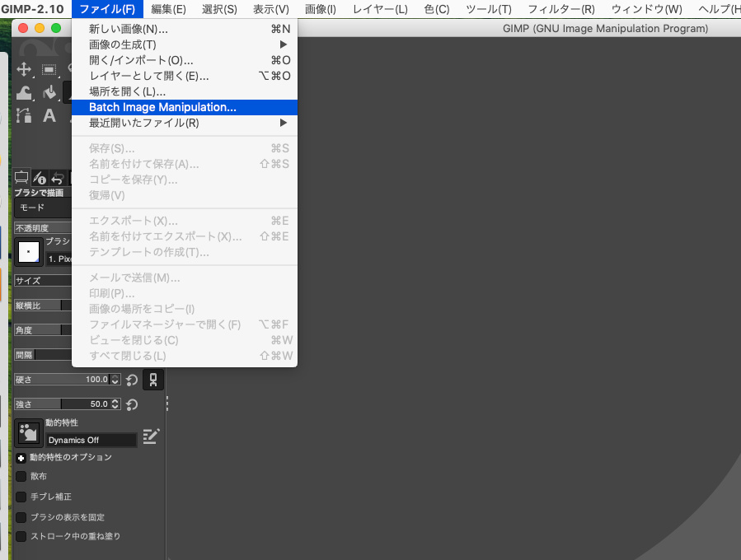Expand 画像の生成(T) submenu
The width and height of the screenshot is (741, 560).
185,44
